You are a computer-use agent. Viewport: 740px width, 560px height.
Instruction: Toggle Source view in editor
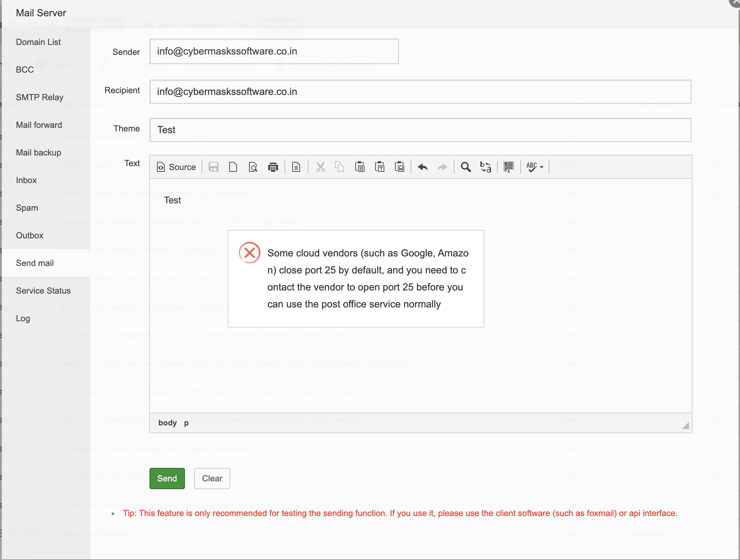pos(176,167)
